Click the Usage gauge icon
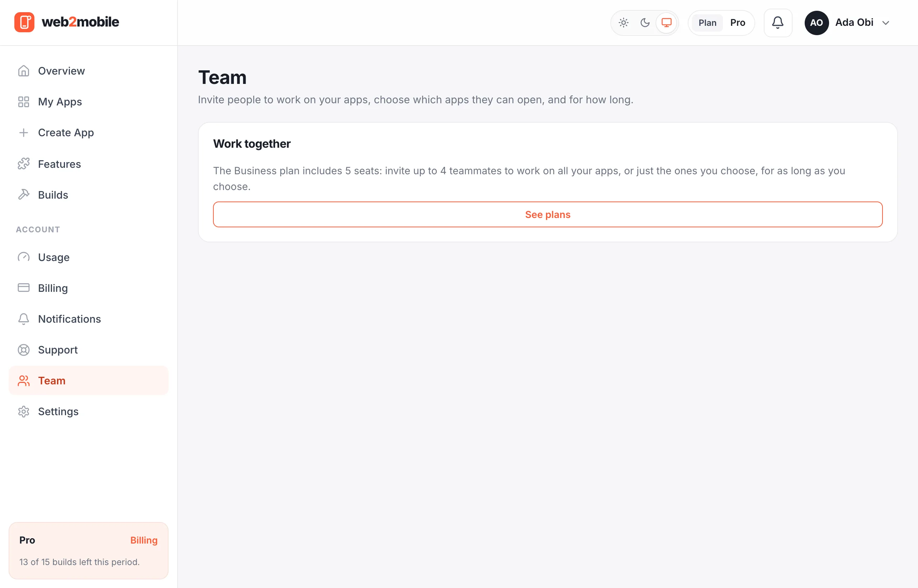This screenshot has height=588, width=918. click(24, 257)
